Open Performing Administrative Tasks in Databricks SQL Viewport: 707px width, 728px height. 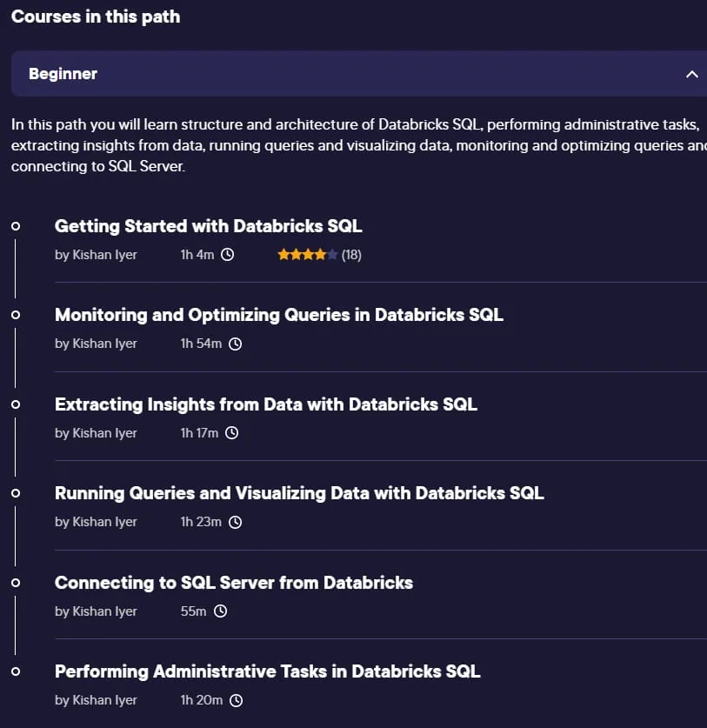pyautogui.click(x=267, y=671)
